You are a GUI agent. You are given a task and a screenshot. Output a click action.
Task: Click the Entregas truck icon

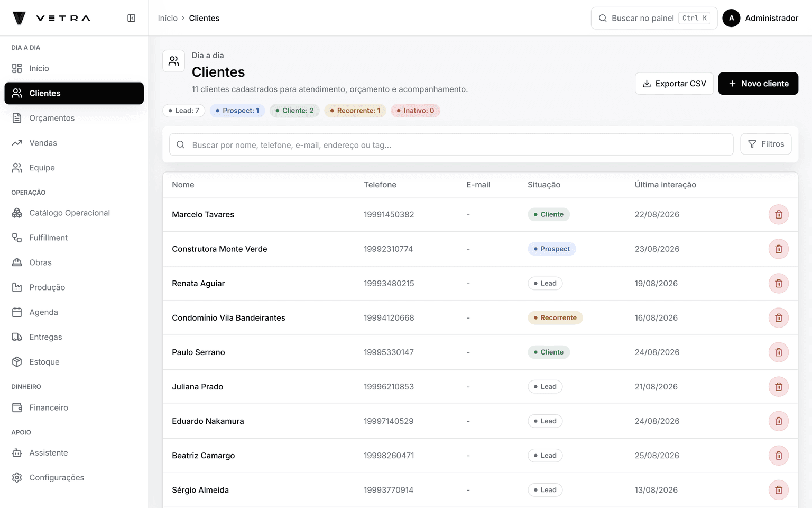click(x=17, y=337)
